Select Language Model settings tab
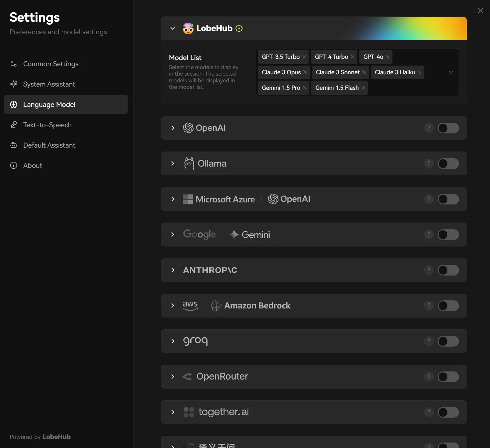The height and width of the screenshot is (448, 490). coord(66,104)
